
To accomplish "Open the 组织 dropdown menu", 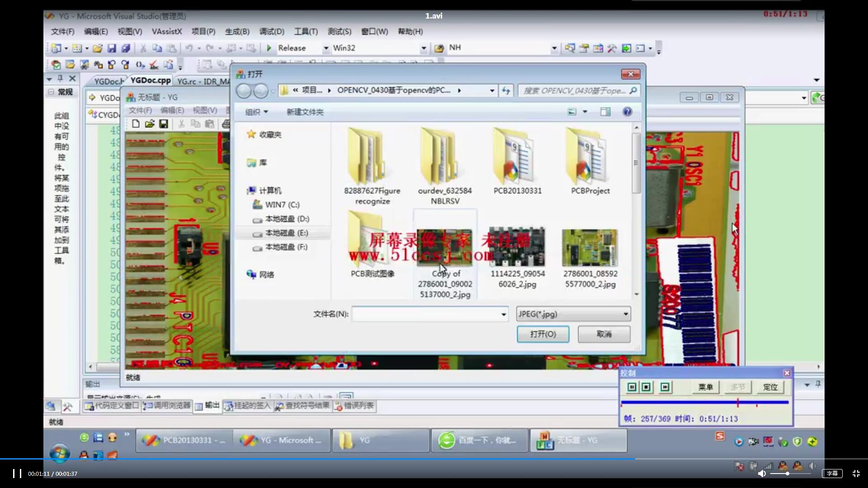I will [256, 112].
